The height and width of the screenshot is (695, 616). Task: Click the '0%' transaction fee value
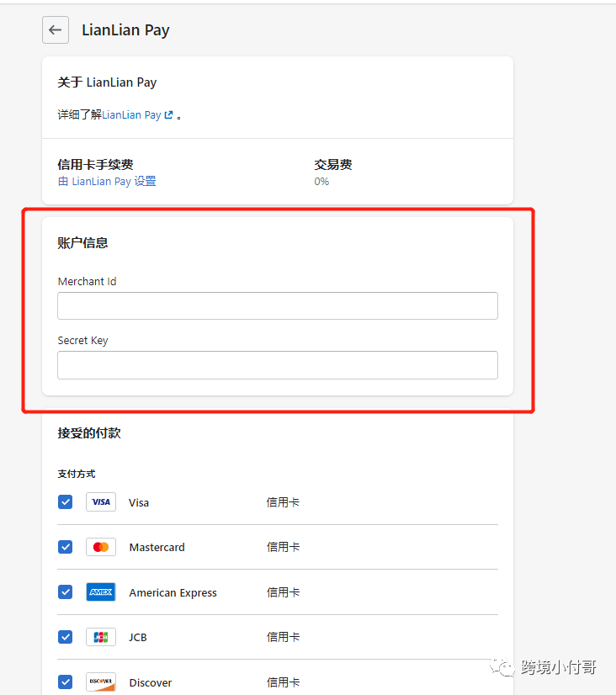tap(321, 181)
